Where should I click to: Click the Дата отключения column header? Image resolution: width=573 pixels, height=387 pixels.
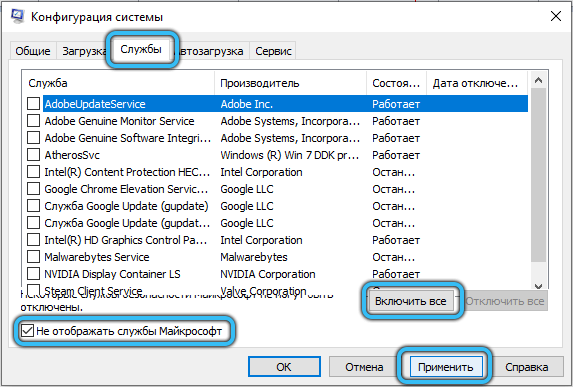[x=477, y=83]
